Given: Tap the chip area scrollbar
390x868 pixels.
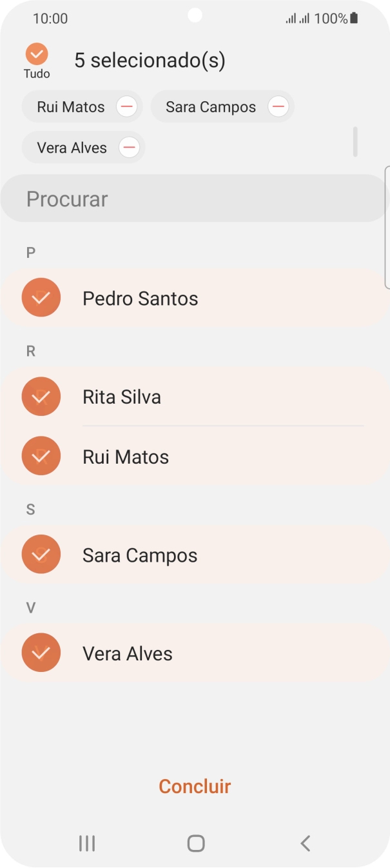Looking at the screenshot, I should pyautogui.click(x=355, y=141).
